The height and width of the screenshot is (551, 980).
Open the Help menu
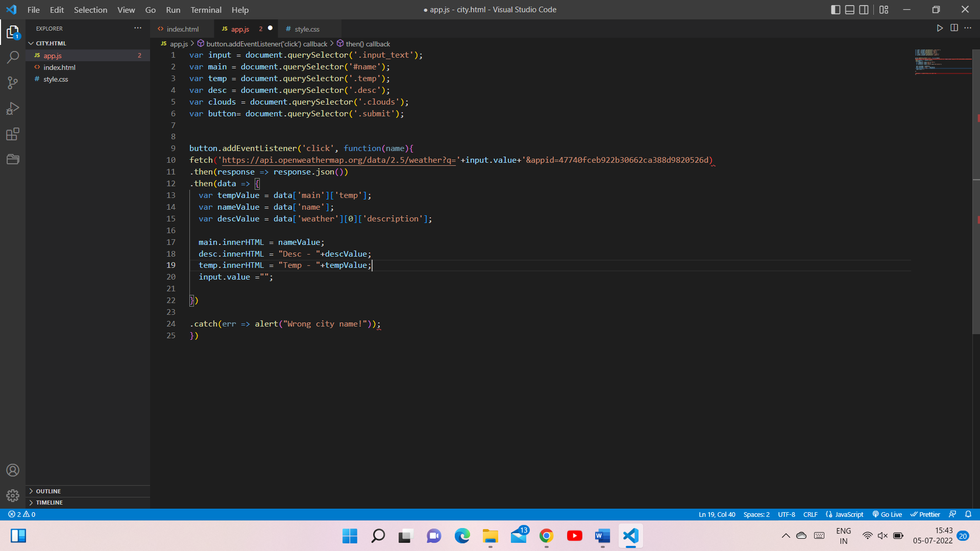[240, 10]
